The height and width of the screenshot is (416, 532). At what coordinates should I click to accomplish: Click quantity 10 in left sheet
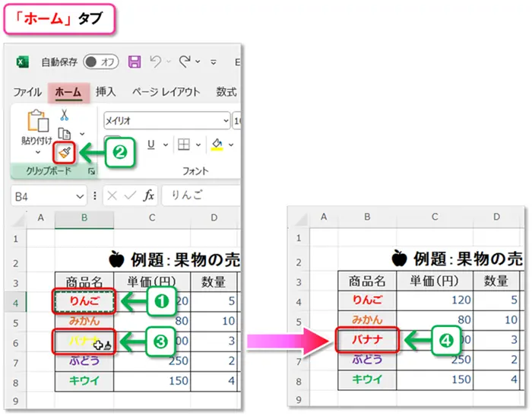click(x=214, y=322)
